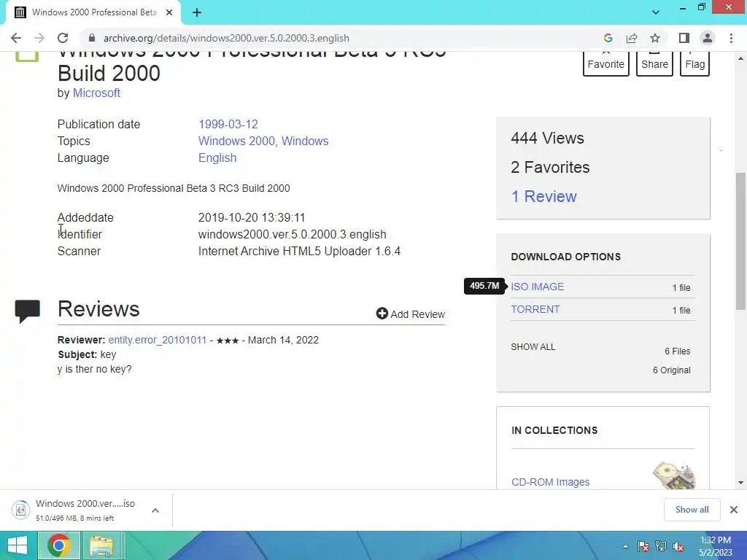Click the 2 Favorites text
747x560 pixels.
tap(550, 167)
